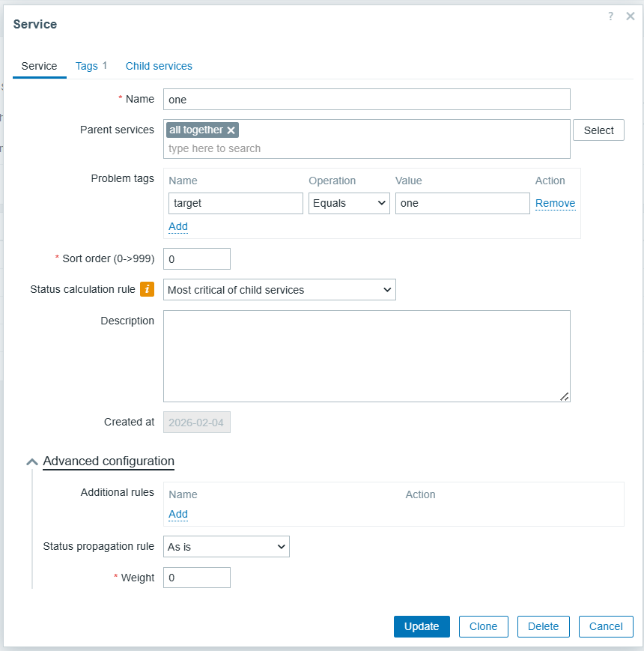Click the status calculation rule info icon
This screenshot has width=644, height=651.
pos(148,289)
